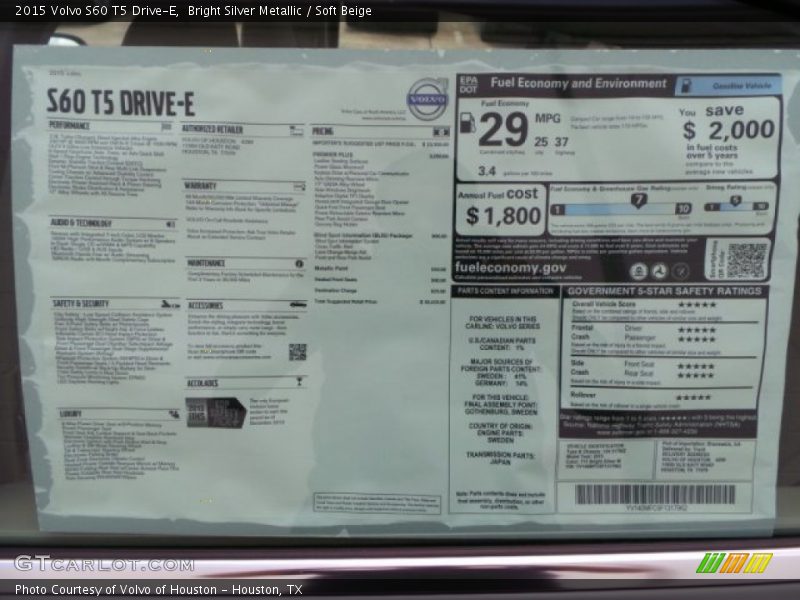Click the Side Crash Rear Seat stars
The height and width of the screenshot is (600, 800).
click(696, 376)
